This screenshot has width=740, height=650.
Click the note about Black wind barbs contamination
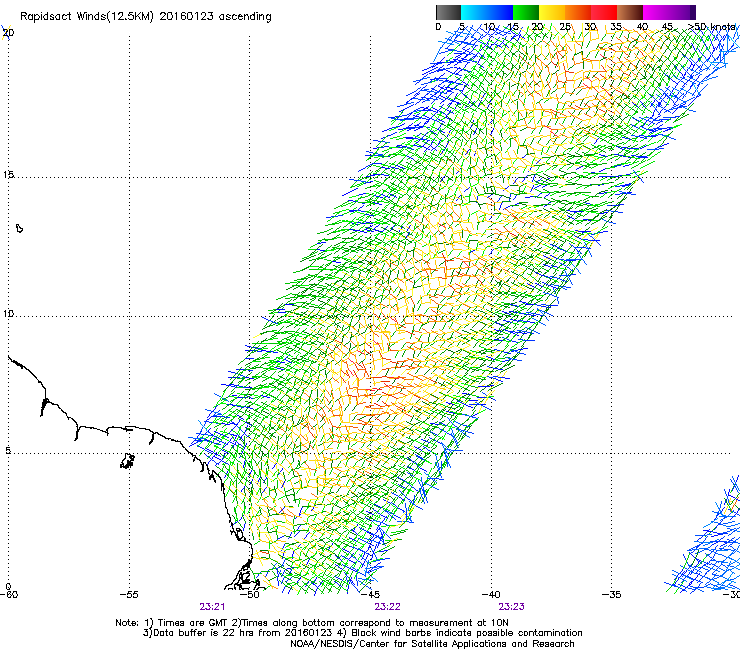[460, 633]
